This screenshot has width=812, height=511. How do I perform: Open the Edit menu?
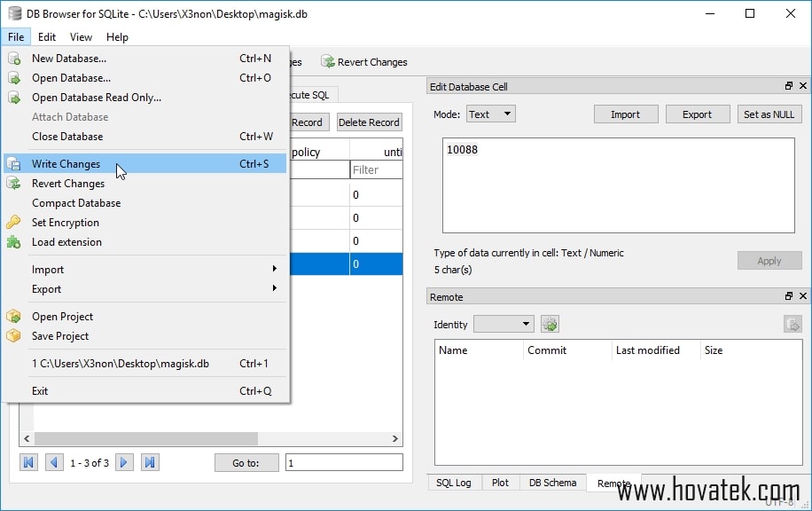point(47,36)
